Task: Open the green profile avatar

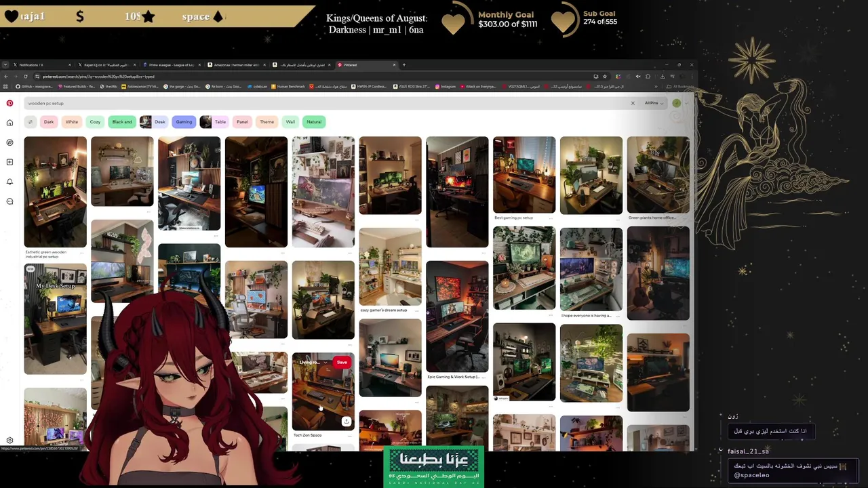Action: click(x=676, y=103)
